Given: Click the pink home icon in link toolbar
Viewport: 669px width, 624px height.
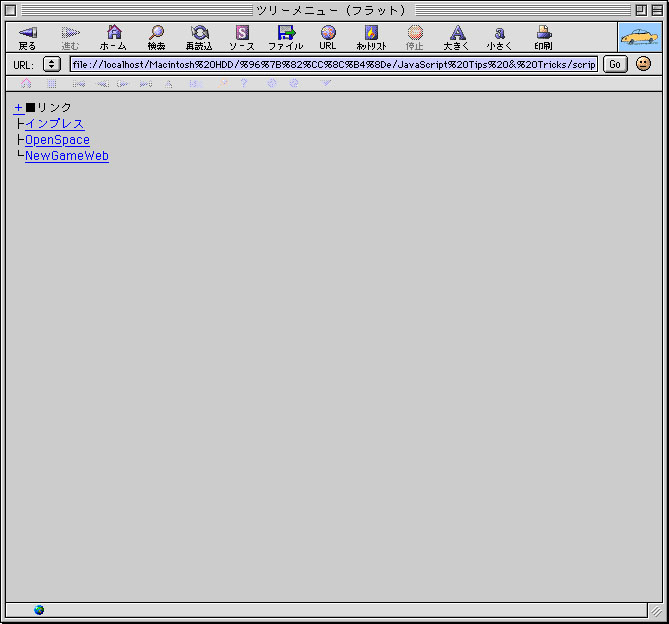Looking at the screenshot, I should pos(26,83).
